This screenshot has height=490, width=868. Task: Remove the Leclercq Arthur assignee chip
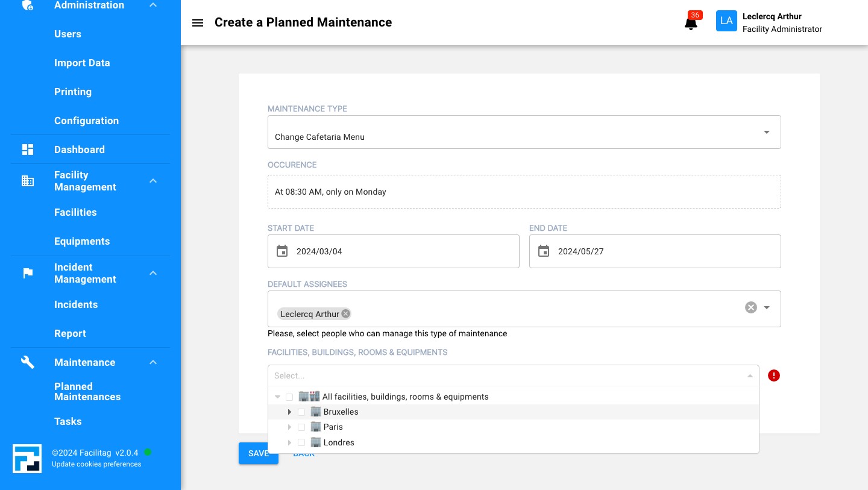pyautogui.click(x=345, y=313)
